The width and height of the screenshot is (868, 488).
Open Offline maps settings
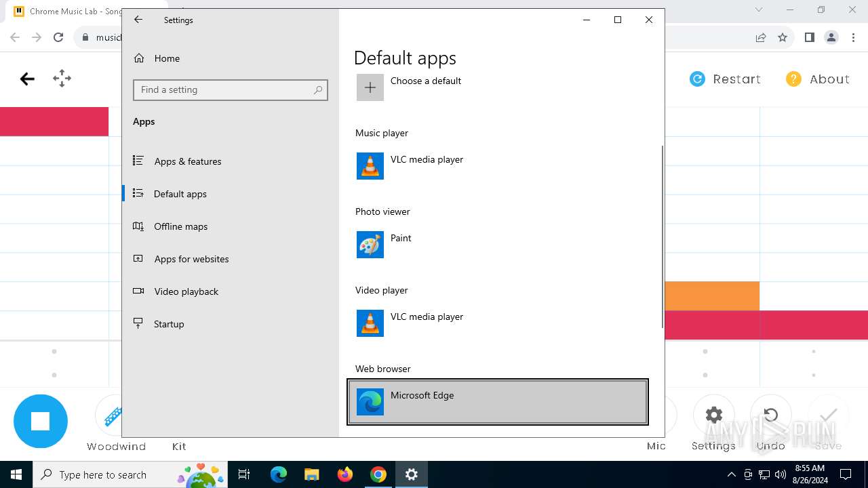(231, 226)
